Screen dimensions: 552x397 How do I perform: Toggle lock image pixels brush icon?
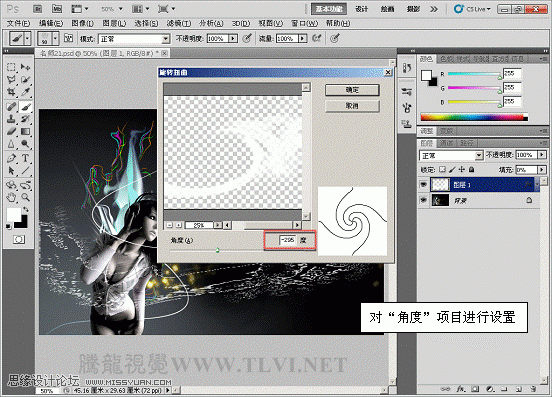(452, 170)
